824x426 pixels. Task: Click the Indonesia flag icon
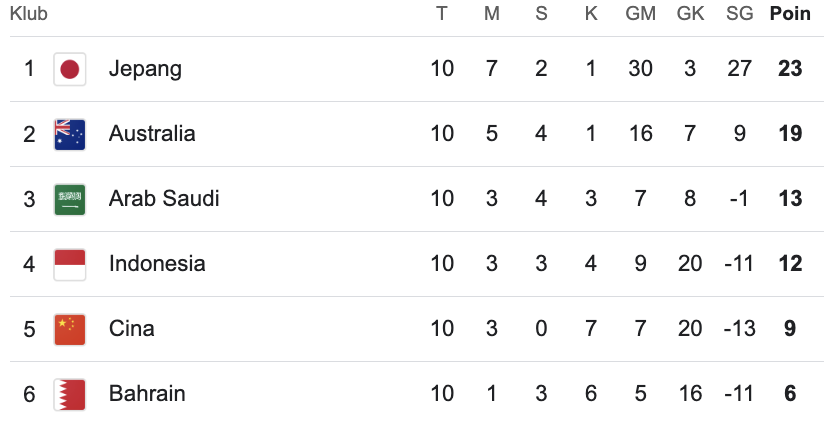(69, 264)
